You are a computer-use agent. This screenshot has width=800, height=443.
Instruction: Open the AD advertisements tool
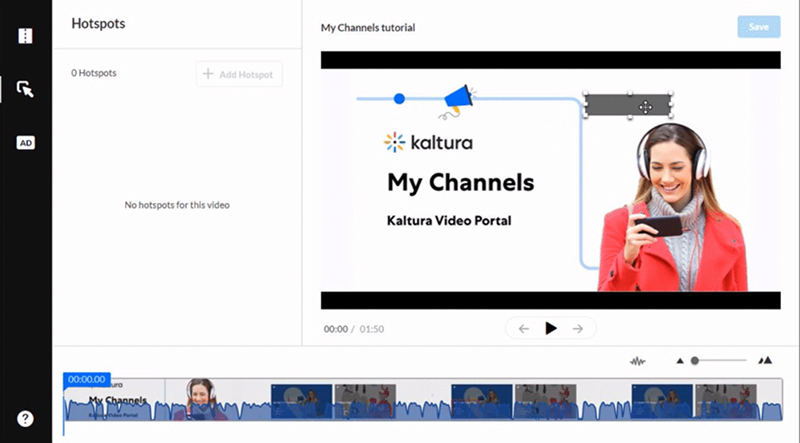click(26, 143)
